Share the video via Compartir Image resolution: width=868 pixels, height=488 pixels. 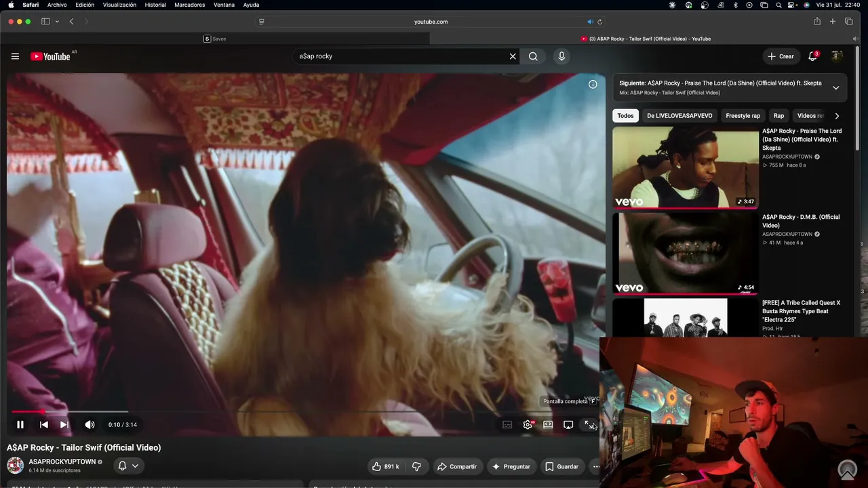[457, 466]
